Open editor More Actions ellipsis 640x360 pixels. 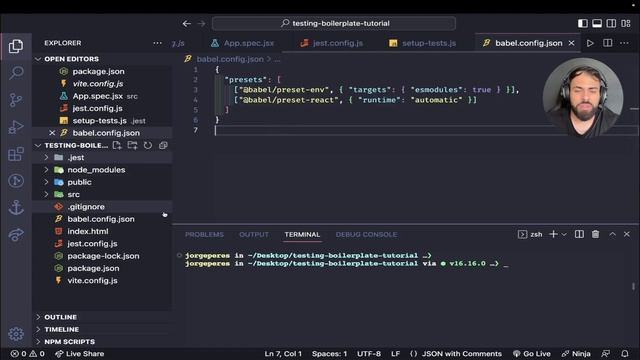click(624, 43)
